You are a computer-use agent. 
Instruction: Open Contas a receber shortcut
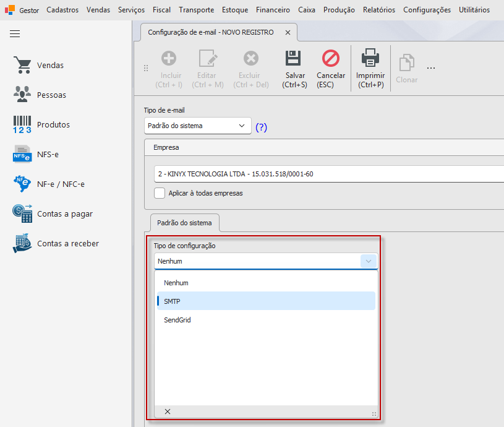[x=56, y=243]
